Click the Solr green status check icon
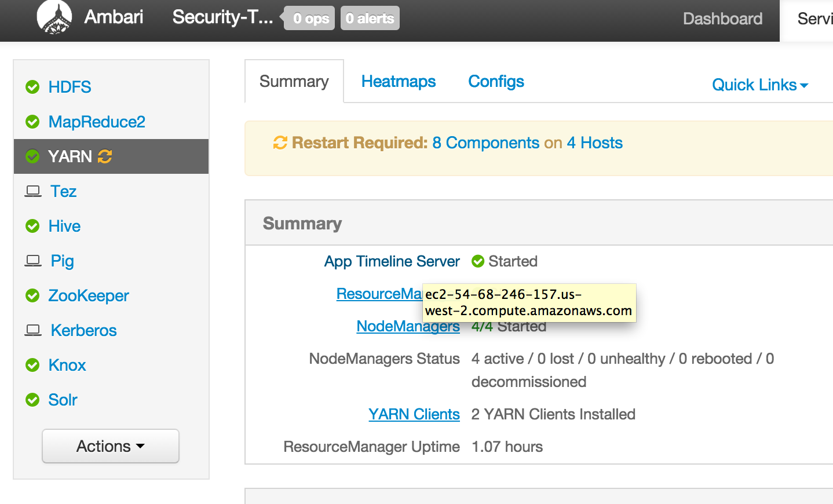The image size is (833, 504). click(x=32, y=400)
